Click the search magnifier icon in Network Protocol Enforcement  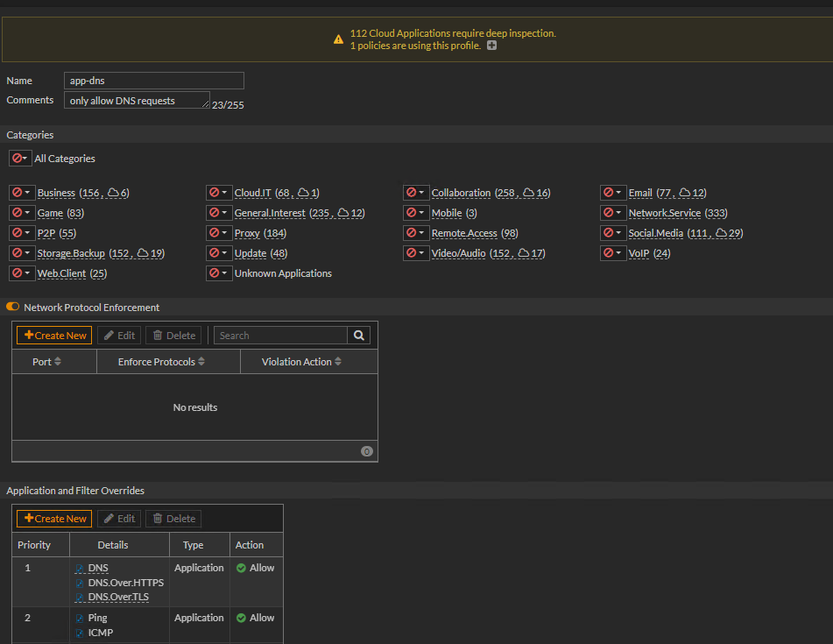pos(358,336)
